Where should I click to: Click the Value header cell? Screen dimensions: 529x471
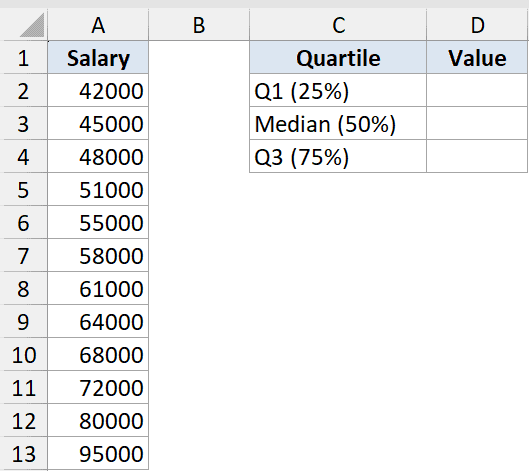[477, 57]
